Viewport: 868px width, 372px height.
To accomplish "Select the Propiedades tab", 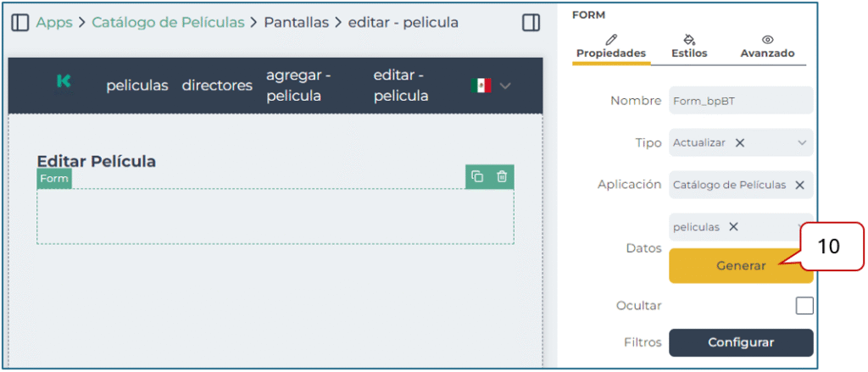I will [610, 47].
